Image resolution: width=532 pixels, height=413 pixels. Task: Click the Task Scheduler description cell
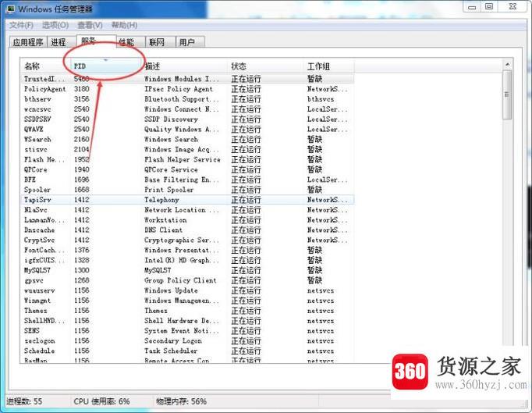point(171,351)
